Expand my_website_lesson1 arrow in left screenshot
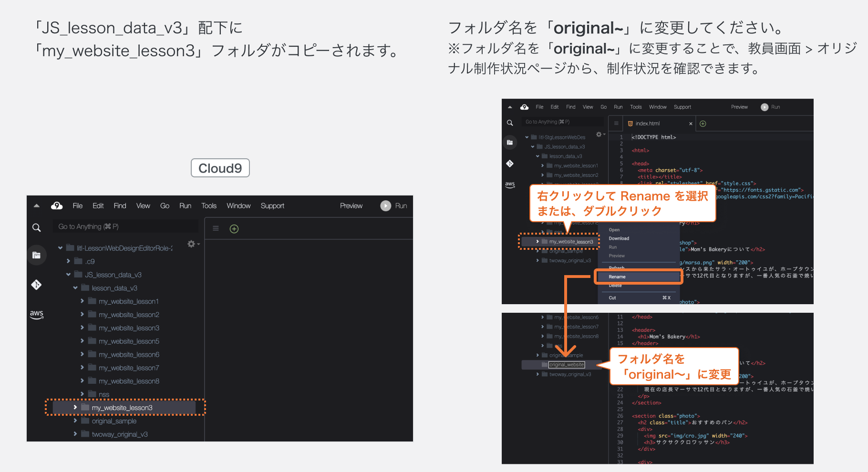 [x=82, y=301]
